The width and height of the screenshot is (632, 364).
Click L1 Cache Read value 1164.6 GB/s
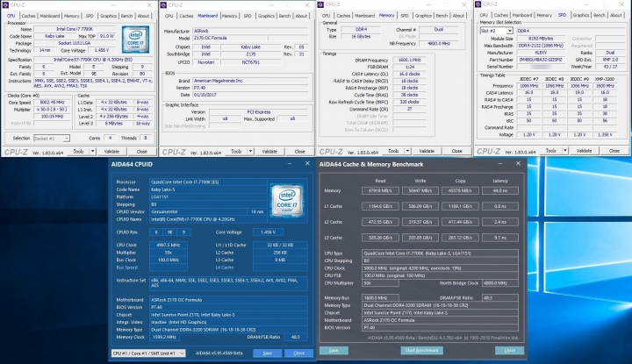point(380,207)
